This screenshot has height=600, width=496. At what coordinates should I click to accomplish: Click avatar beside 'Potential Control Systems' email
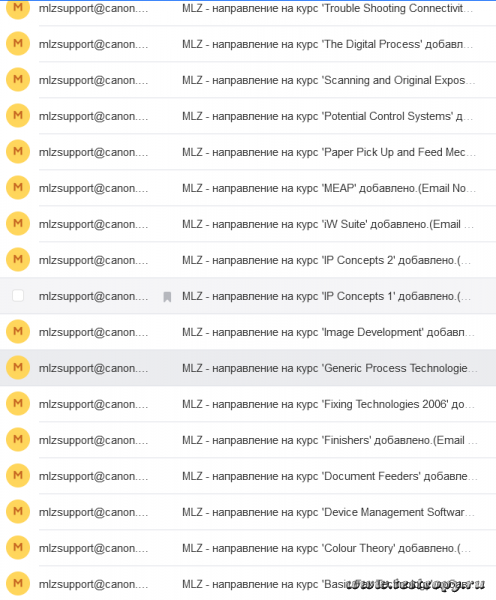(x=18, y=116)
